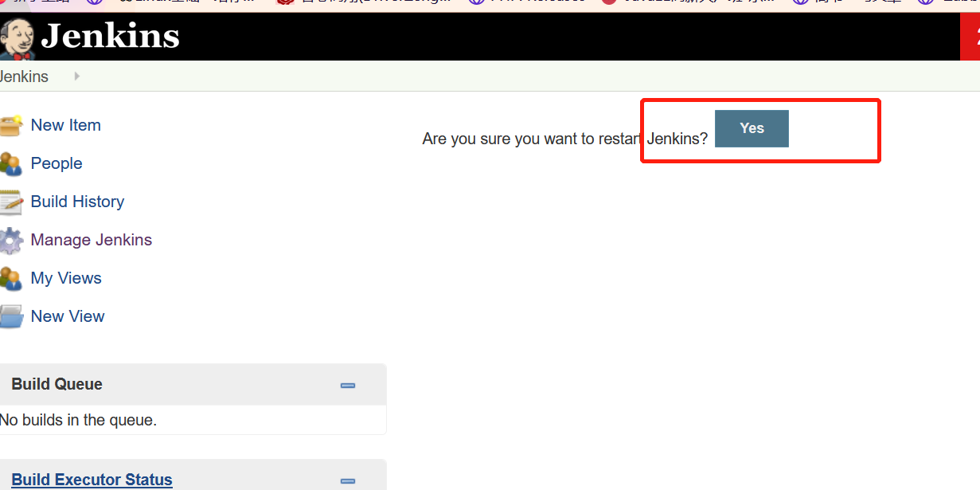Click the Jenkins breadcrumb link
The image size is (980, 490).
24,76
